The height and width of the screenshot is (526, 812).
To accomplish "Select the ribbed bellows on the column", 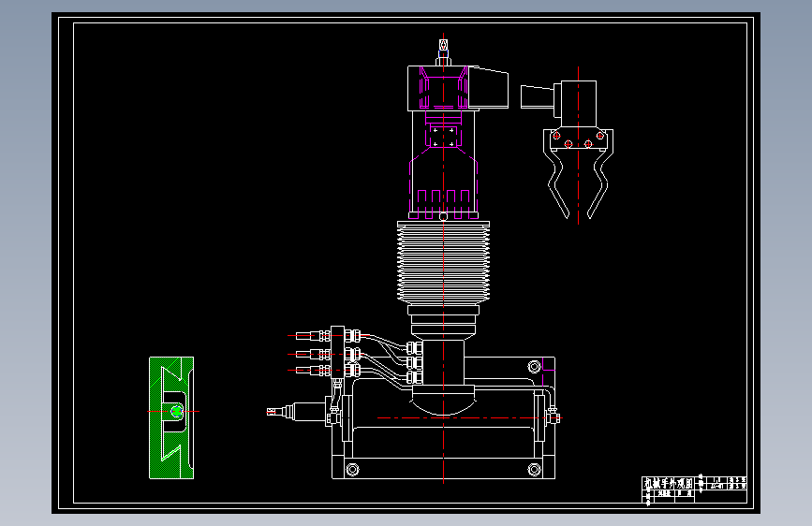I will (443, 263).
